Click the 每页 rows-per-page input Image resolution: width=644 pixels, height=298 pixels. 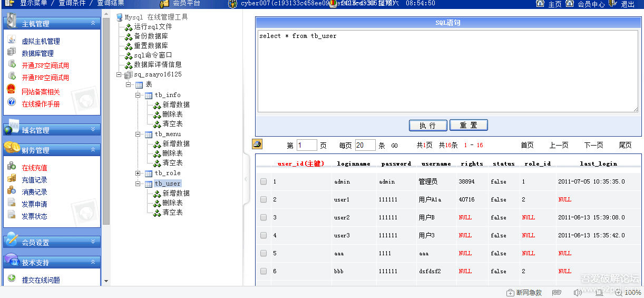[x=365, y=145]
